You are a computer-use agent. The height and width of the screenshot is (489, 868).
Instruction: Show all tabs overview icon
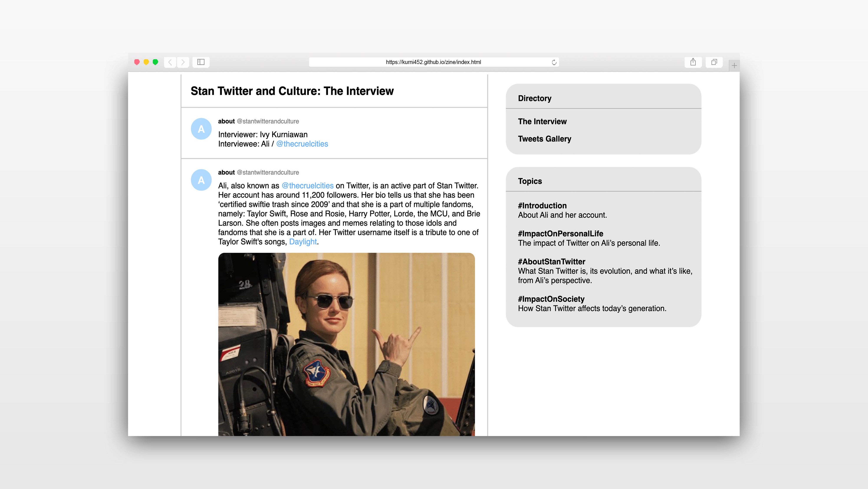pyautogui.click(x=714, y=62)
